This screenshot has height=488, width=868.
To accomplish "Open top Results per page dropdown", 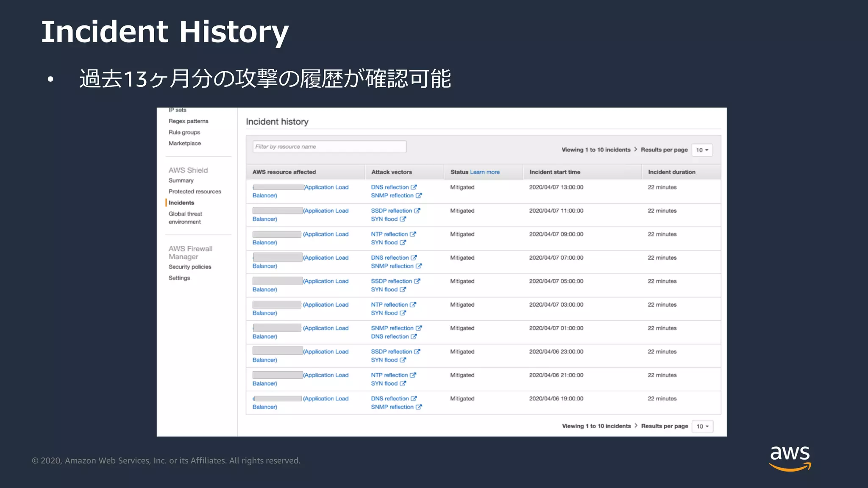I will [702, 150].
